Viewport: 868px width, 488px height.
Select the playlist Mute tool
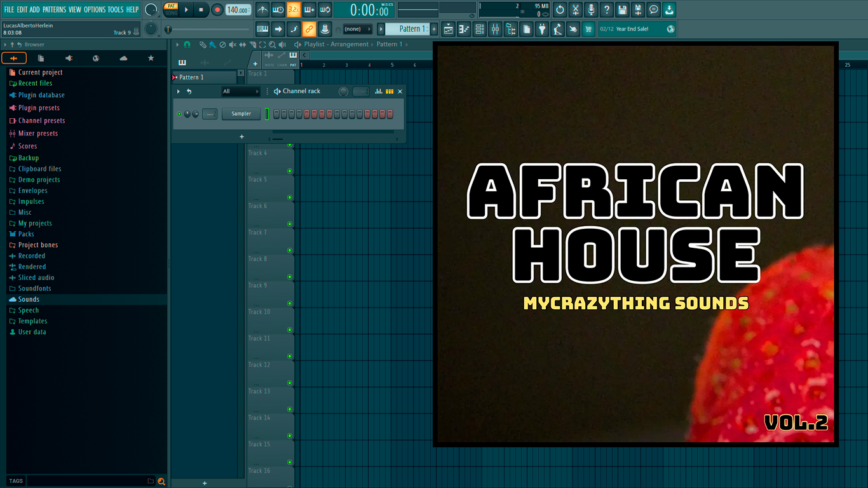[232, 44]
